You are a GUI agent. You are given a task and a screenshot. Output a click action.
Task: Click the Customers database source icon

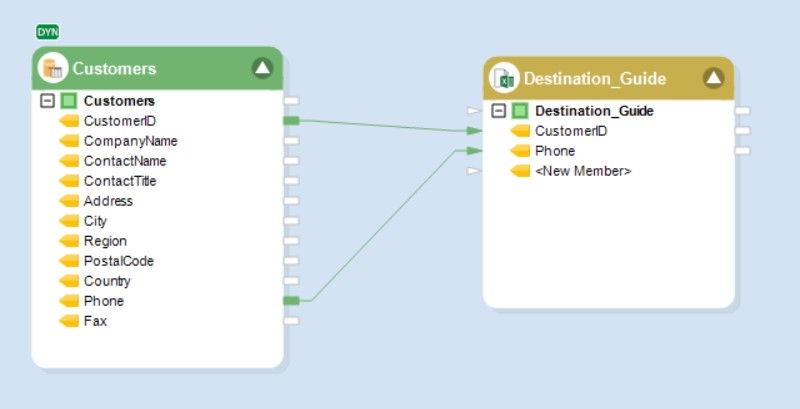click(x=53, y=68)
